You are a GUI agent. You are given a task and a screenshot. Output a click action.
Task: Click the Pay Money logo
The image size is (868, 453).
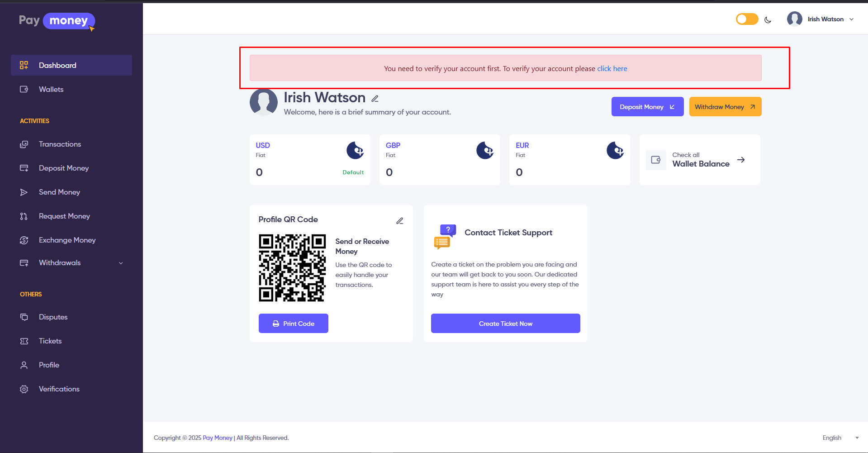(57, 21)
